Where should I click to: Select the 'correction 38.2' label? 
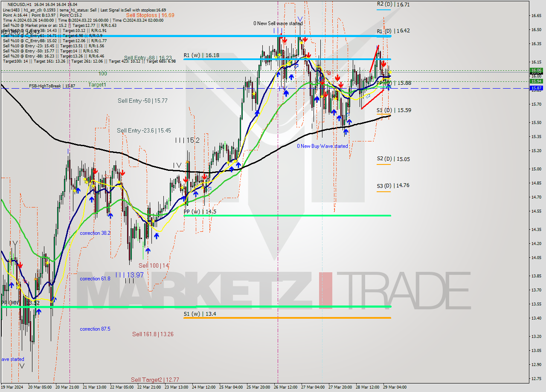click(95, 233)
